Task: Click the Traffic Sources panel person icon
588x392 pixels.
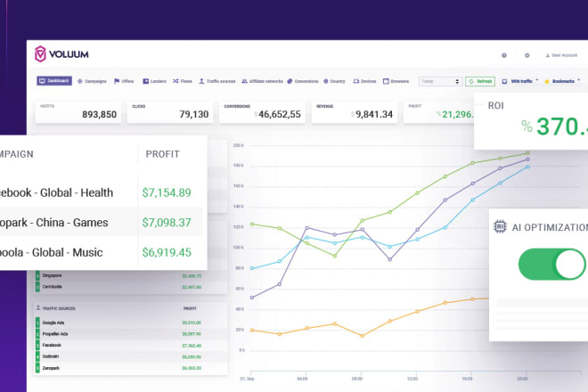Action: pyautogui.click(x=38, y=308)
